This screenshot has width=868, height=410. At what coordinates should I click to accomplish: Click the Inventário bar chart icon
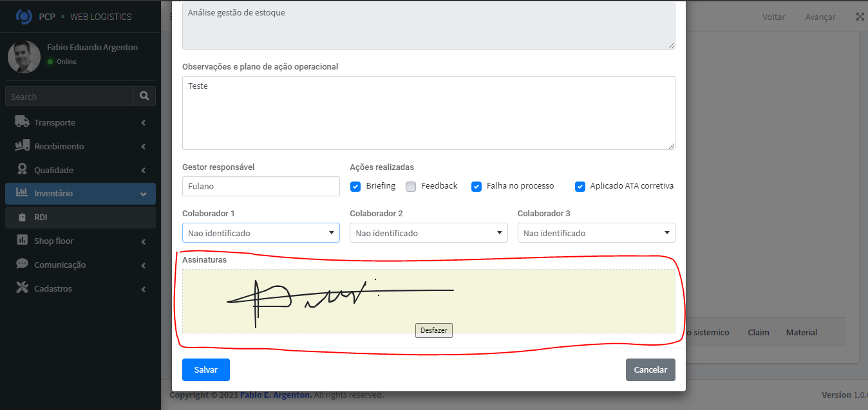click(22, 193)
